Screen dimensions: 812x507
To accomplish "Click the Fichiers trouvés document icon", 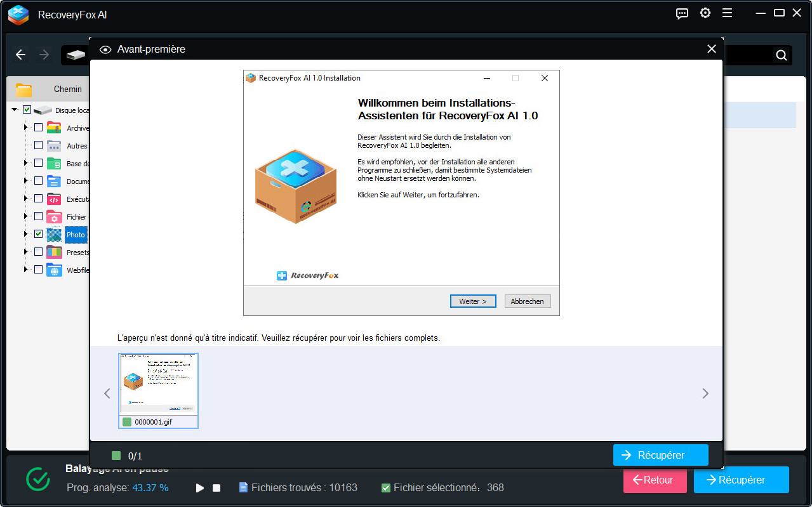I will 243,487.
